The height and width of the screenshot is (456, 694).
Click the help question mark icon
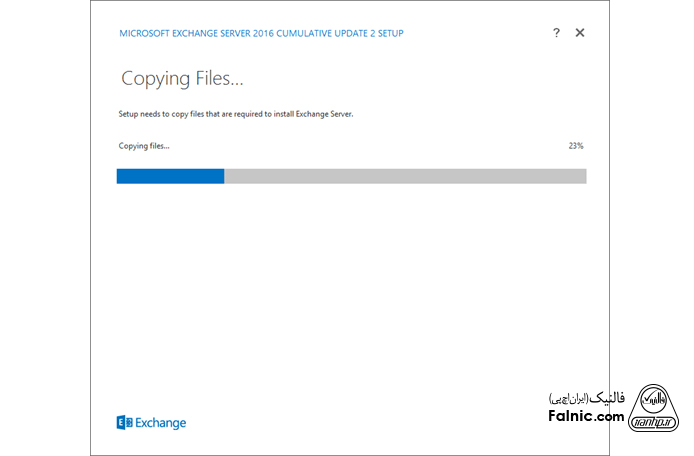(x=556, y=33)
